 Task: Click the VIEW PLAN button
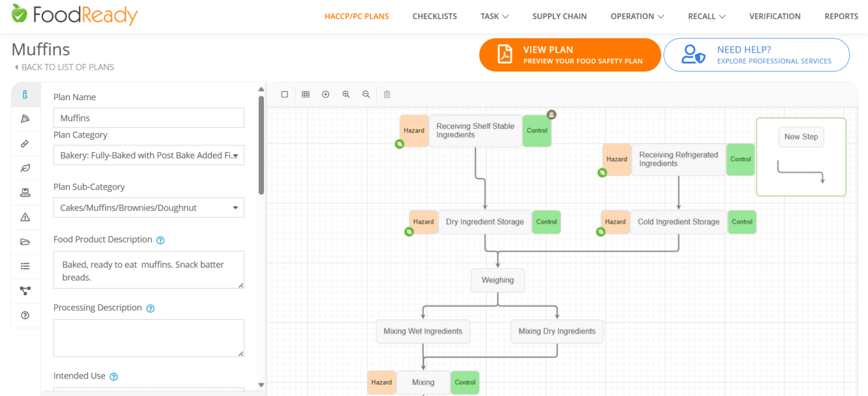tap(570, 55)
